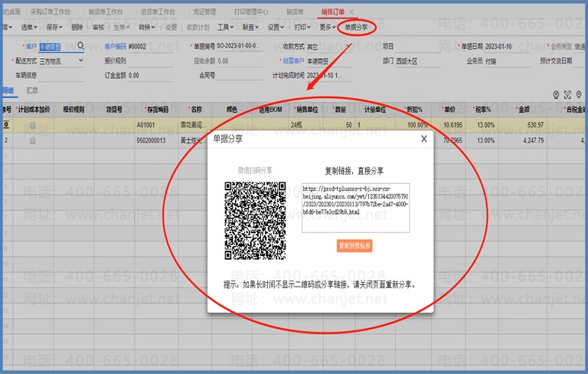This screenshot has width=588, height=374.
Task: Tick the checkbox in table row 1
Action: (32, 124)
